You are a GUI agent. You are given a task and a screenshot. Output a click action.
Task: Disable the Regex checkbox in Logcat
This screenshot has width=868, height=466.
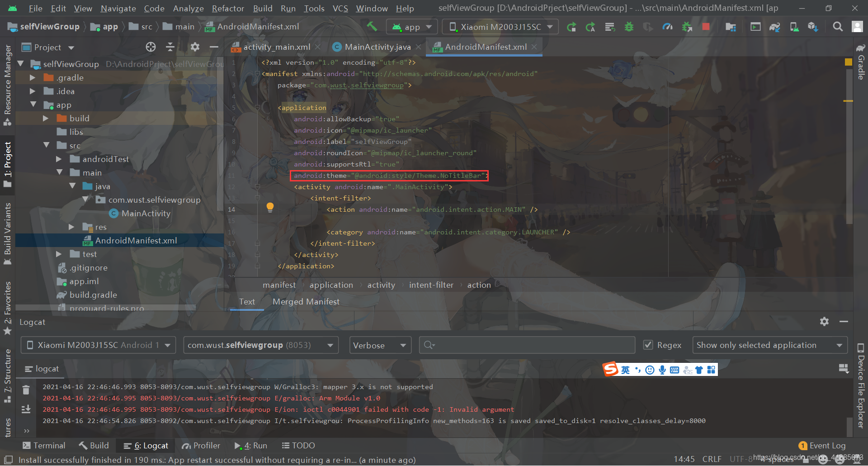point(649,345)
